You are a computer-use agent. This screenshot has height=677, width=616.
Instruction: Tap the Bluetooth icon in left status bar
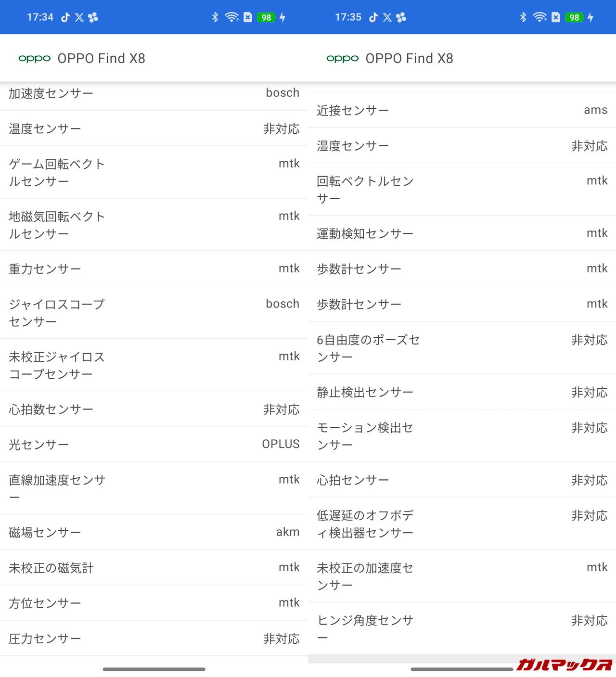[x=215, y=17]
